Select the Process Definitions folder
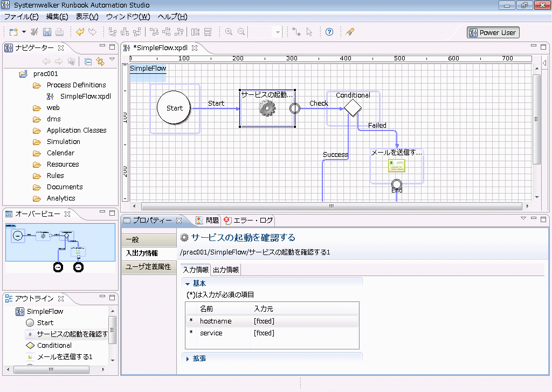The height and width of the screenshot is (392, 552). coord(76,85)
